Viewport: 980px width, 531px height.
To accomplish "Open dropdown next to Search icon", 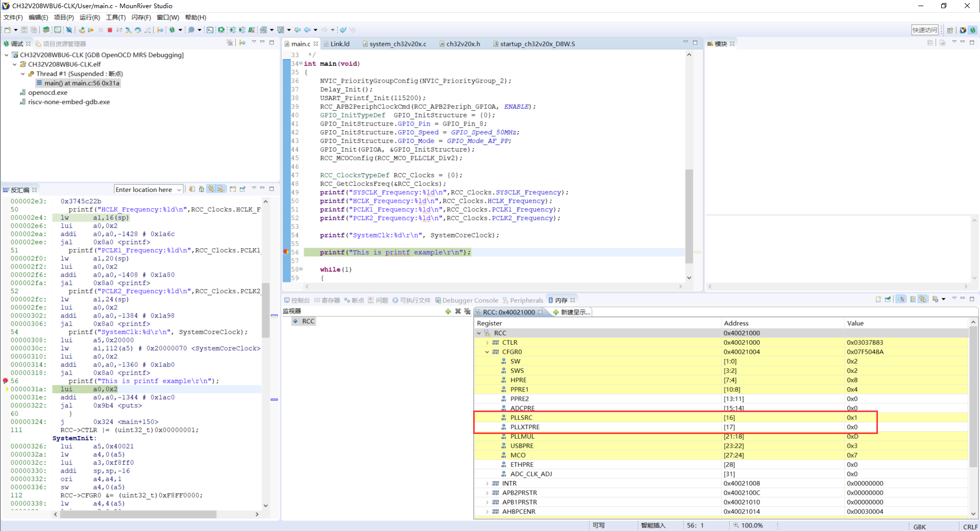I will coord(199,30).
